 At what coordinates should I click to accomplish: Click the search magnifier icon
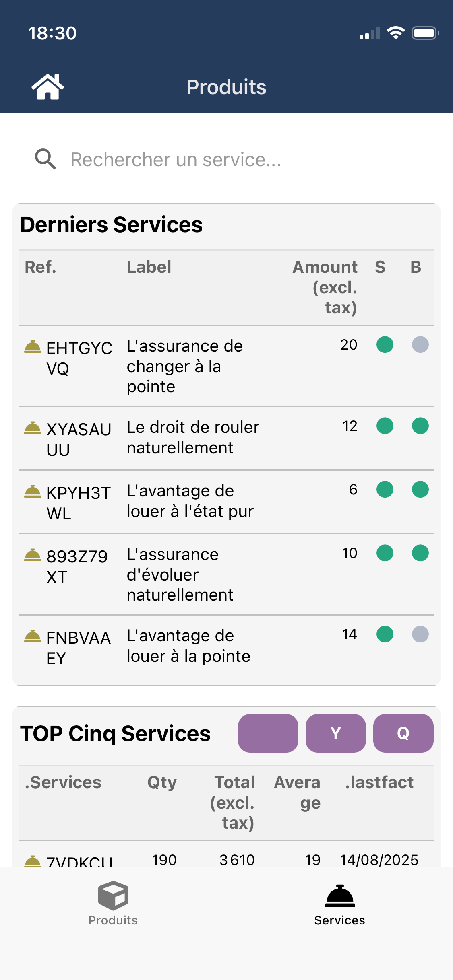click(45, 159)
